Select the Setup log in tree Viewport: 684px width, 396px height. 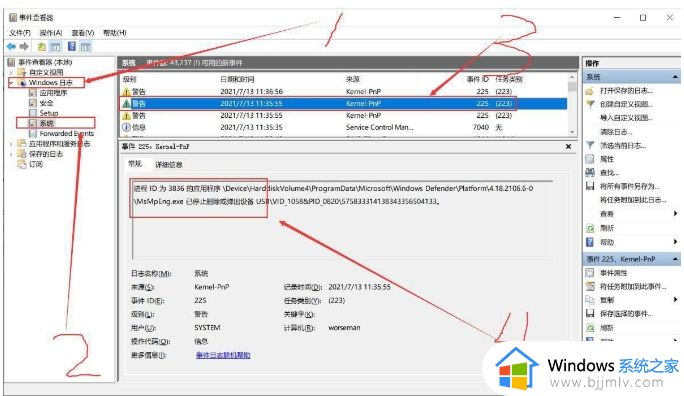coord(48,113)
